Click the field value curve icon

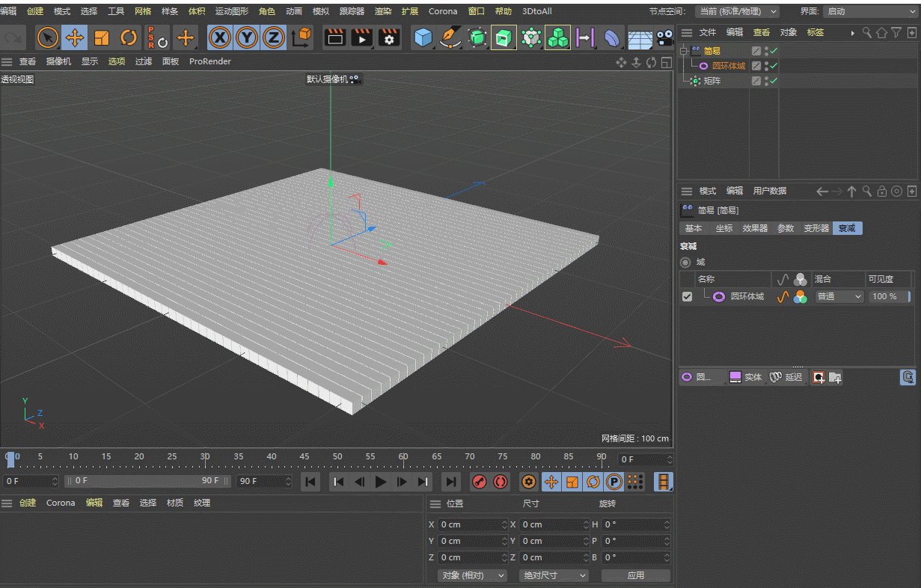(783, 297)
